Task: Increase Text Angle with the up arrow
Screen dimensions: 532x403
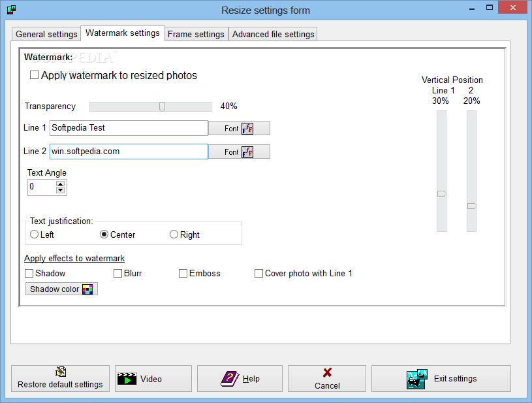Action: coord(61,184)
